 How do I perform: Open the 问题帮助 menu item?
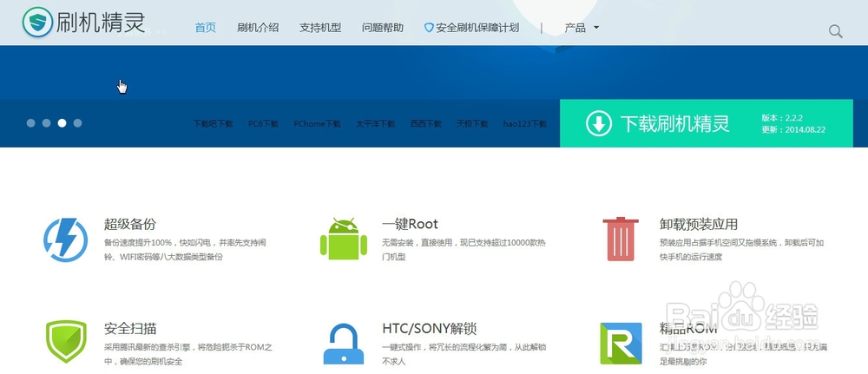coord(383,28)
